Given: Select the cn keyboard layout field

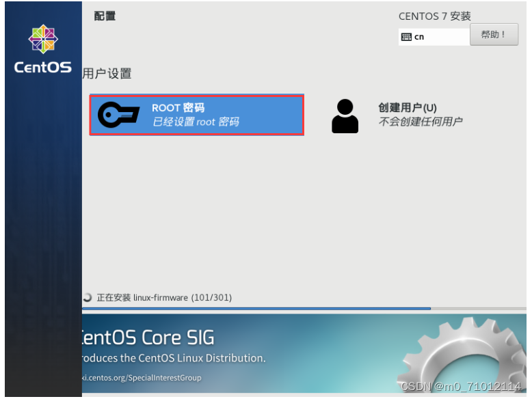Looking at the screenshot, I should (434, 37).
